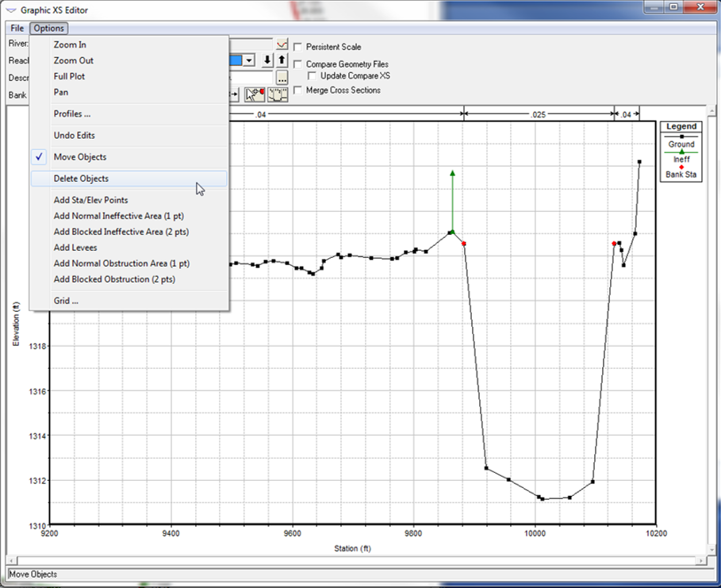Click Undo Edits menu item
Screen dimensions: 721x588
(129, 135)
